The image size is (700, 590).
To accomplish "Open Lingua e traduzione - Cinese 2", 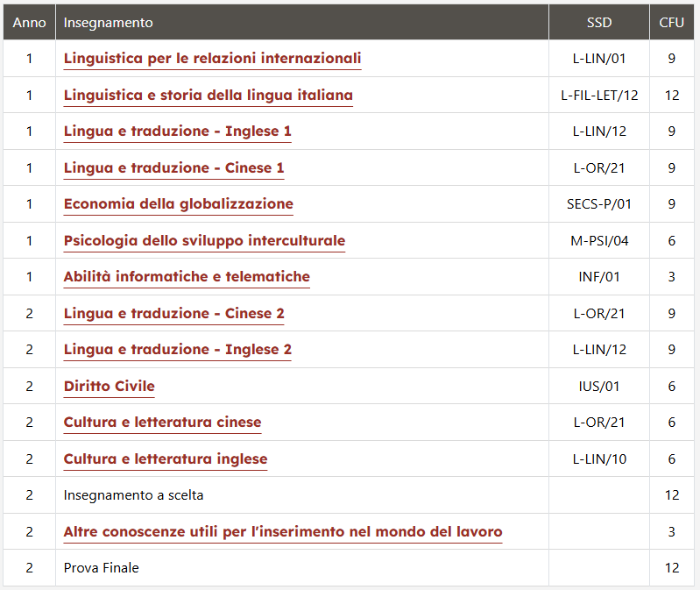I will pyautogui.click(x=173, y=314).
